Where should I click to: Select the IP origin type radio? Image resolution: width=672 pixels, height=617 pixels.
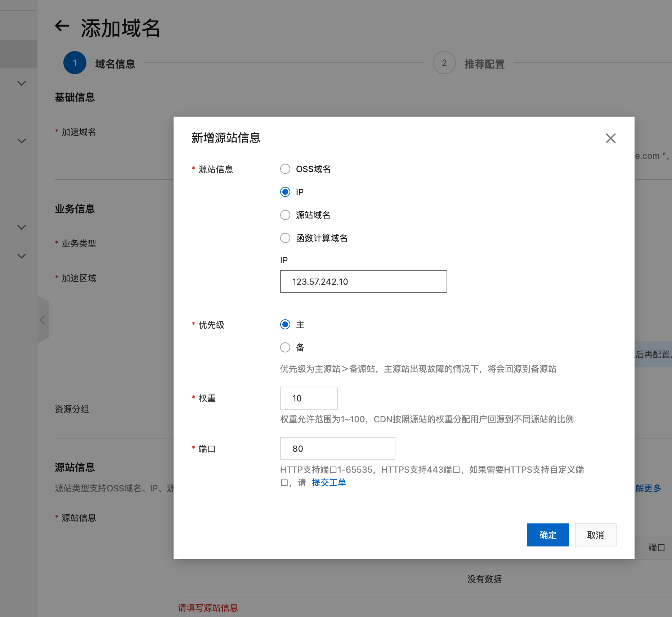285,192
